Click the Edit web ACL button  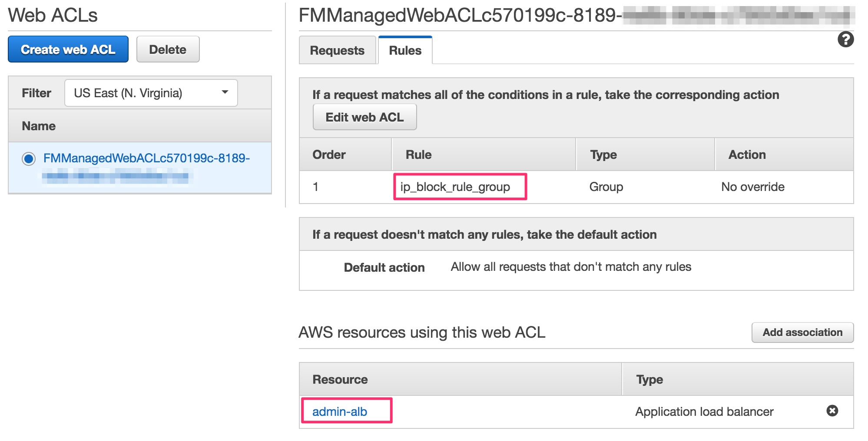pyautogui.click(x=364, y=117)
